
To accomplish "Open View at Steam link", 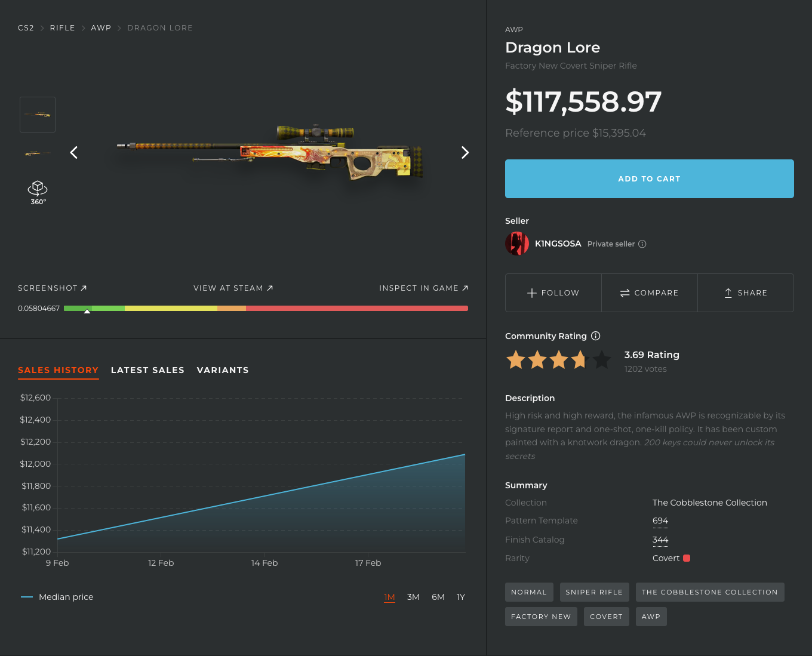I will 233,288.
